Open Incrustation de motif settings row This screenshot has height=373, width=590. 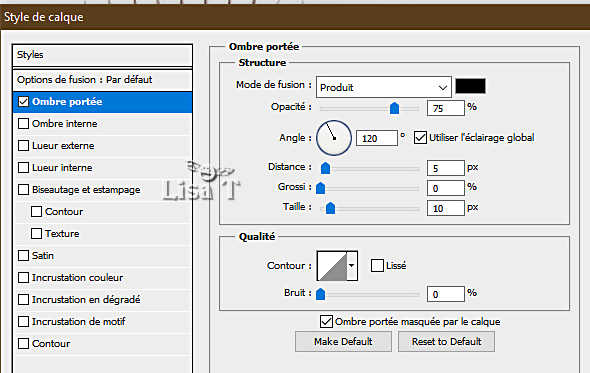(102, 321)
